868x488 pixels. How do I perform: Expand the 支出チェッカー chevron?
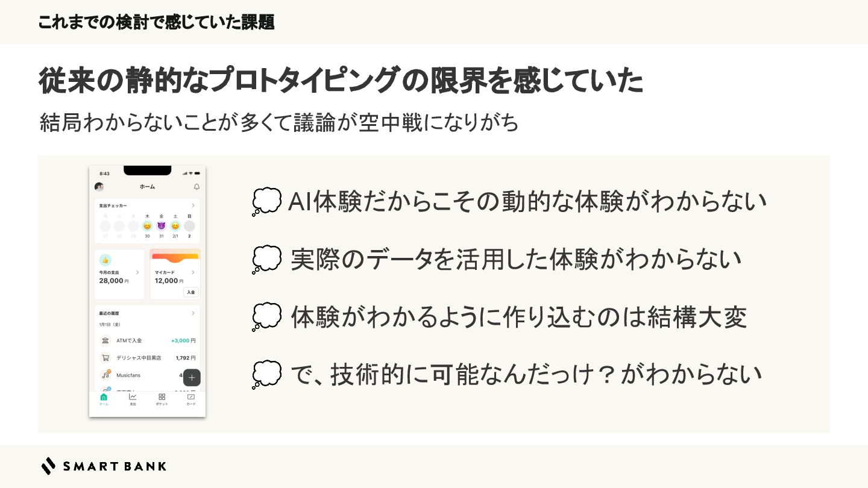[193, 206]
